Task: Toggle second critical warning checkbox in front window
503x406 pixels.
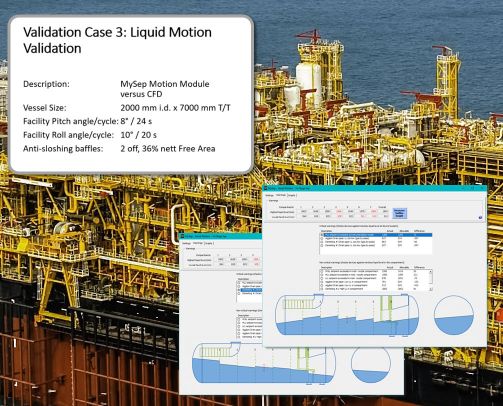Action: click(322, 238)
